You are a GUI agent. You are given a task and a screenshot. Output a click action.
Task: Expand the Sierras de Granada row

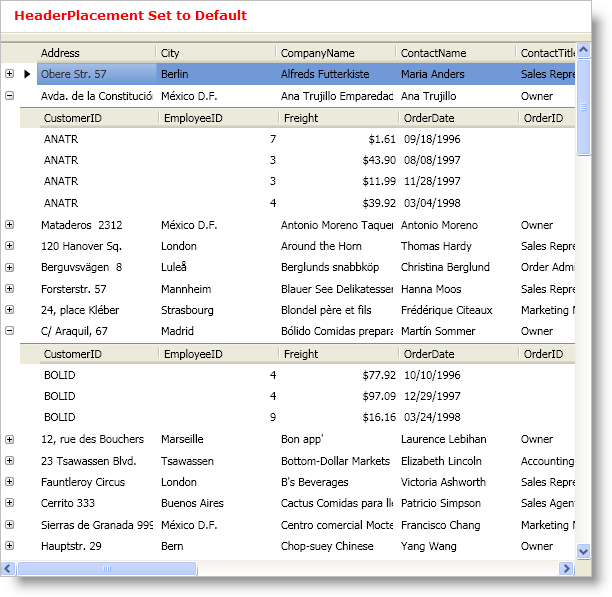pyautogui.click(x=10, y=525)
